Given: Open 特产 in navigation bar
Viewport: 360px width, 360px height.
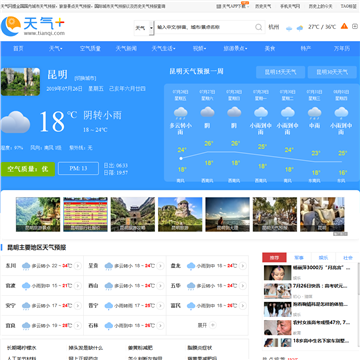Looking at the screenshot, I should pos(306,49).
